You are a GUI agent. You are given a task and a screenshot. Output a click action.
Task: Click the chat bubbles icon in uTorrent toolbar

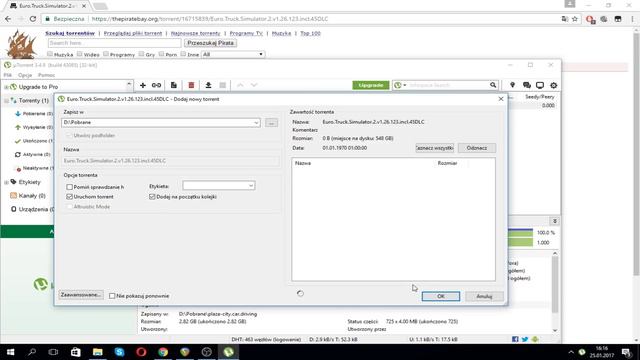click(527, 85)
